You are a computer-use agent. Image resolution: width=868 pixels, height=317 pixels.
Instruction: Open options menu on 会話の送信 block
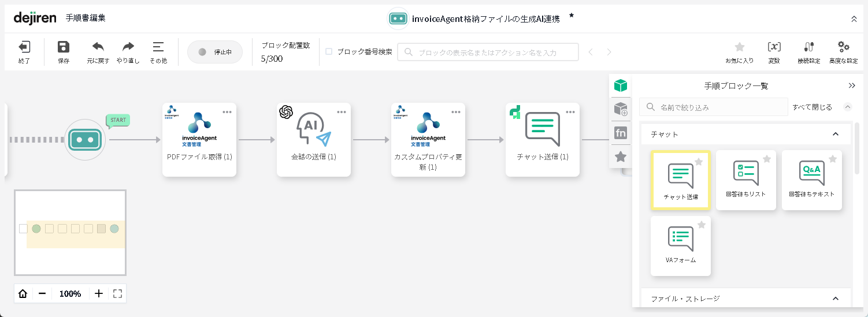point(342,112)
